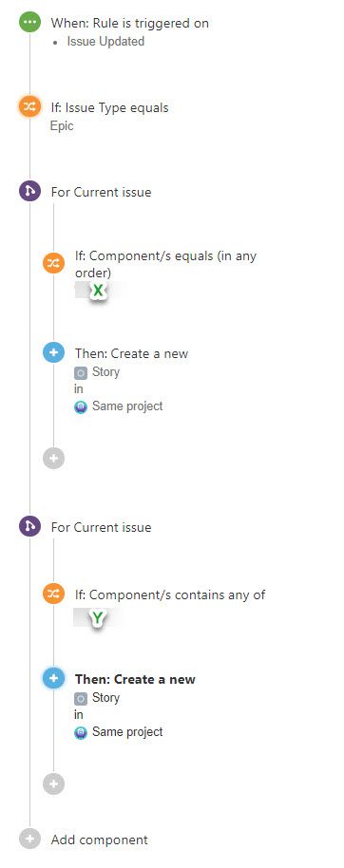
Task: Click the orange Component/s contains condition icon
Action: 54,594
